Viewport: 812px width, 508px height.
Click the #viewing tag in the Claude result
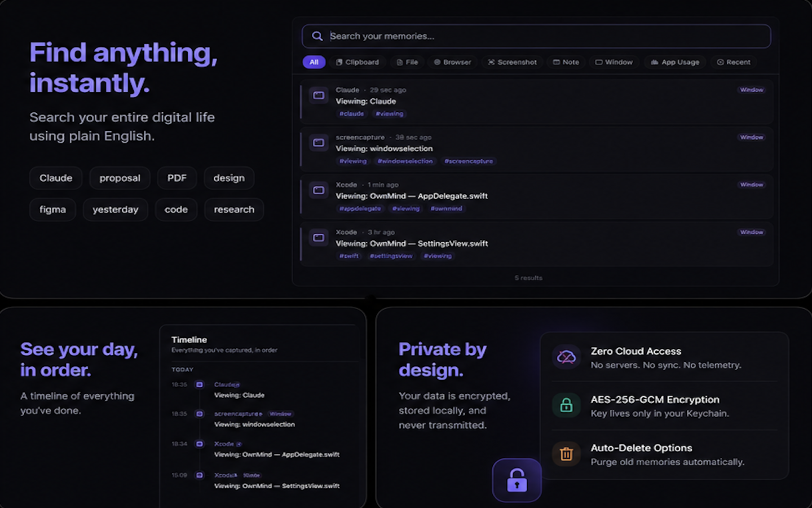click(390, 113)
